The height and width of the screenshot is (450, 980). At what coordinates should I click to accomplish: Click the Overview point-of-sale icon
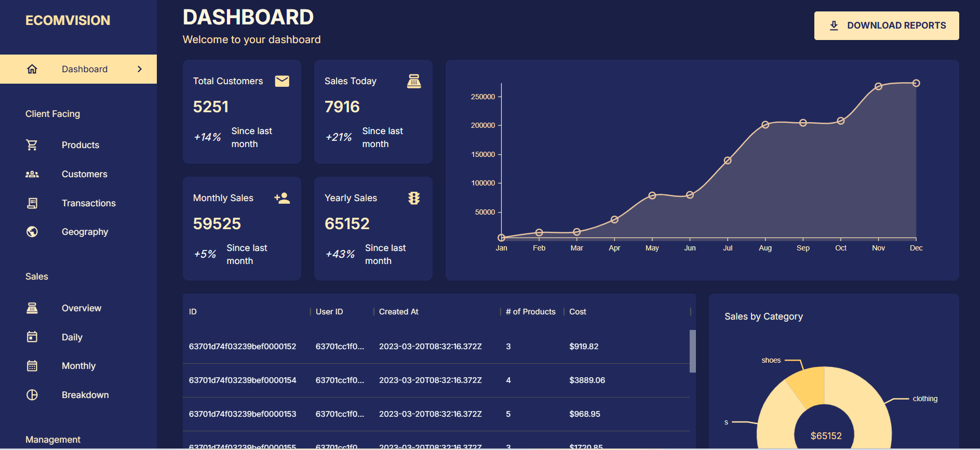pos(32,308)
